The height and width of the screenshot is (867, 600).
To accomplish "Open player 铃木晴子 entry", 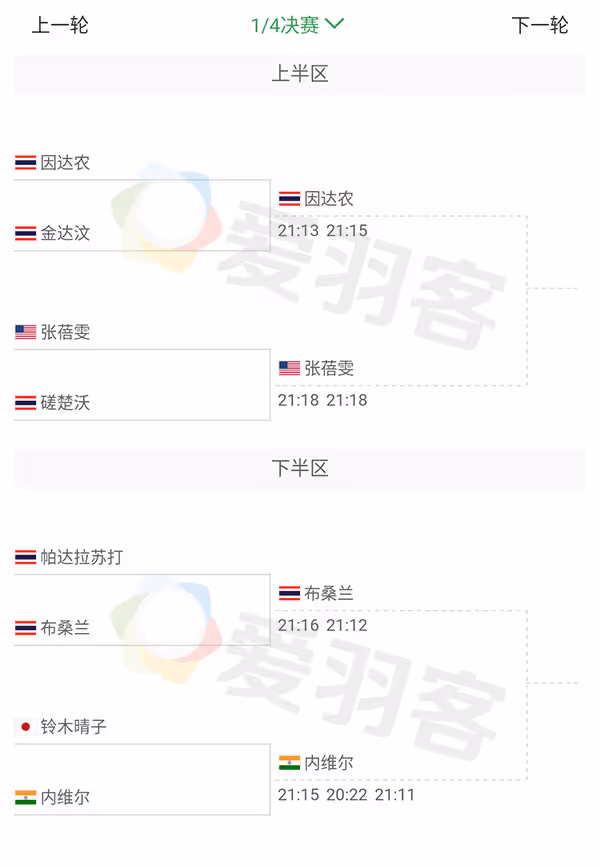I will coord(74,727).
